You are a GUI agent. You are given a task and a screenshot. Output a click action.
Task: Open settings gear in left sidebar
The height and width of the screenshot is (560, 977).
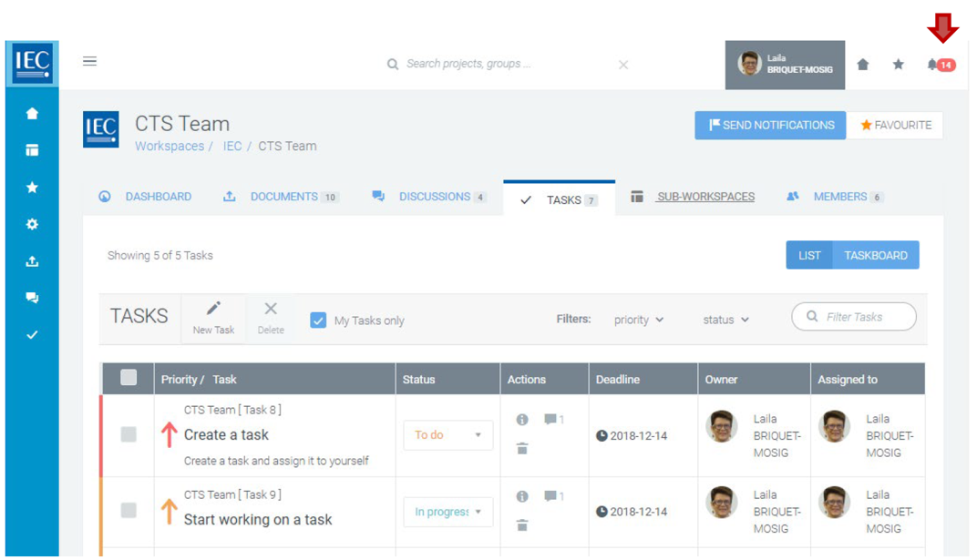click(x=32, y=224)
